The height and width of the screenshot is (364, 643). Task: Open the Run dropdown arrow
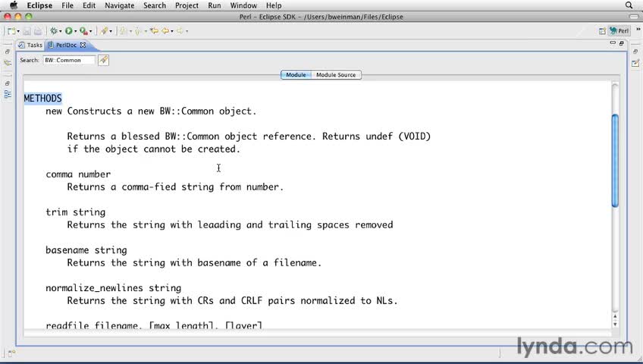point(76,31)
